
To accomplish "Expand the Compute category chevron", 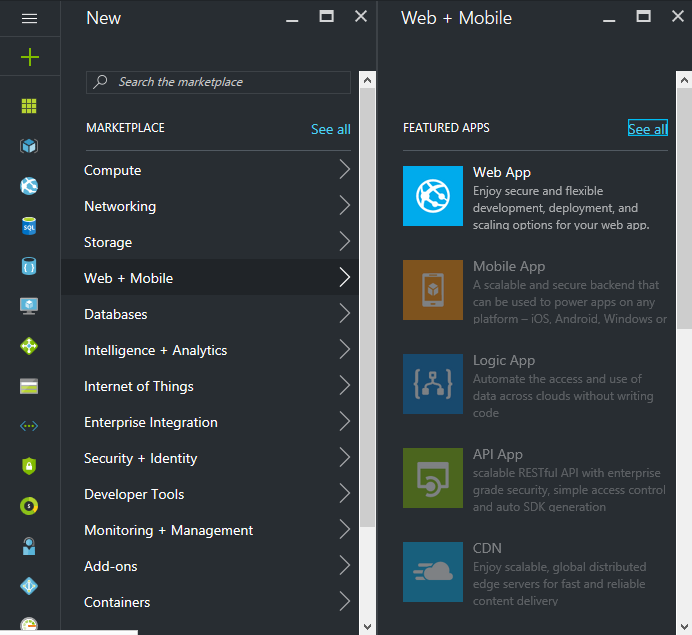I will (345, 169).
